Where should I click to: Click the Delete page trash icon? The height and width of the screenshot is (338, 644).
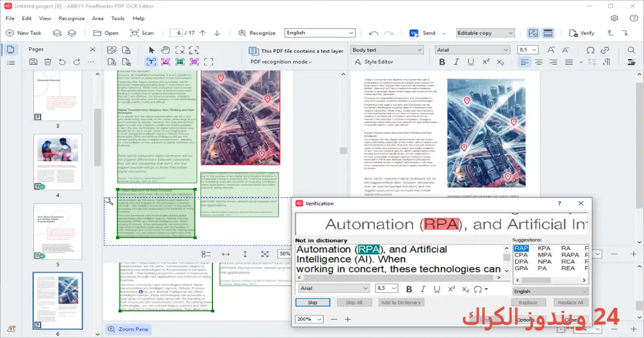[x=48, y=62]
